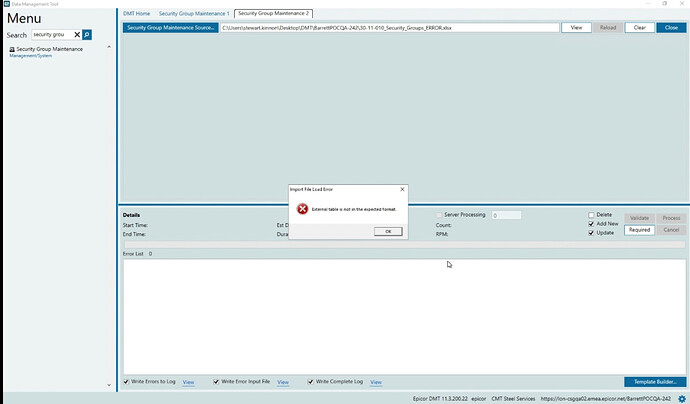Click the Data Management Tool app icon
Viewport: 690px width, 404px height.
click(x=7, y=4)
